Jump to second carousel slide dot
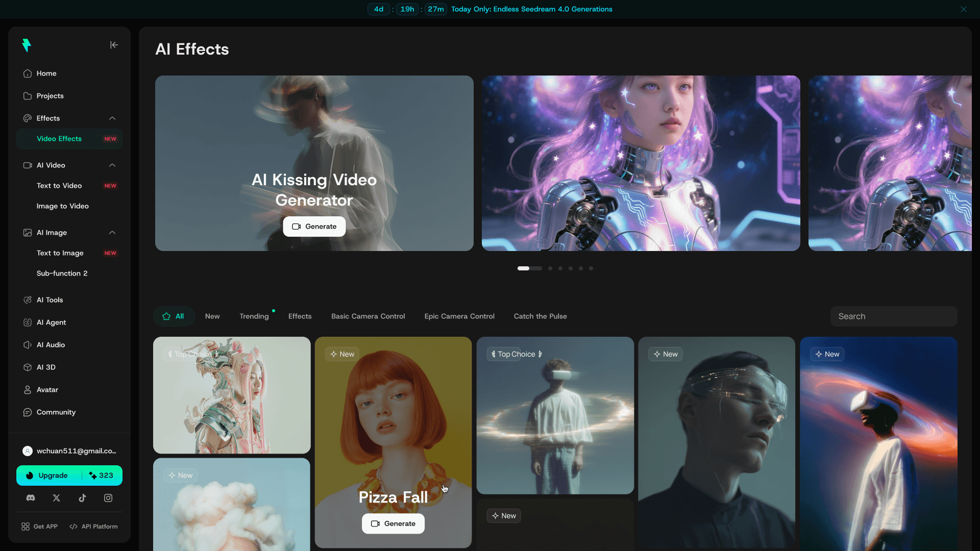 pyautogui.click(x=550, y=268)
